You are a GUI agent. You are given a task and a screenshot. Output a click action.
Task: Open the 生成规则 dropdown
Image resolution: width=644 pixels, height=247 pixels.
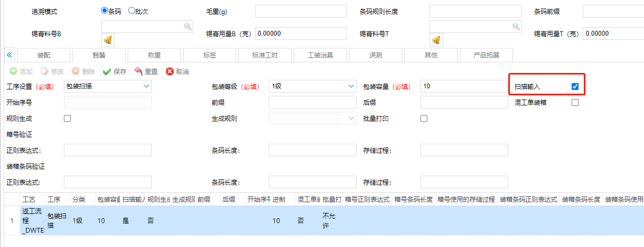pyautogui.click(x=351, y=119)
